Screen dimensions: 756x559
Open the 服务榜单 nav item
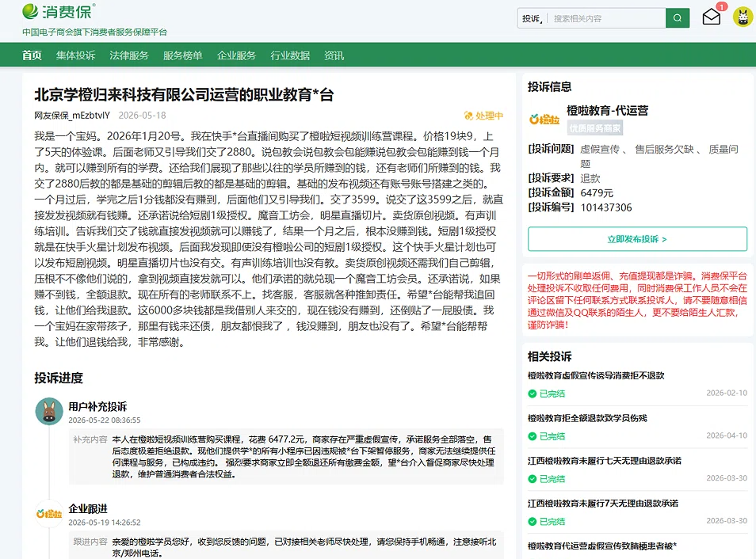(183, 55)
